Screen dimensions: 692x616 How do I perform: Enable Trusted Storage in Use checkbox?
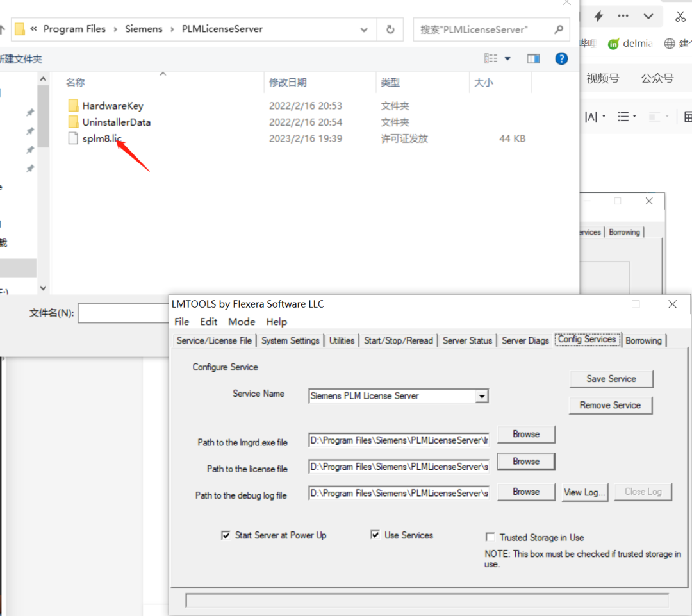pyautogui.click(x=490, y=537)
